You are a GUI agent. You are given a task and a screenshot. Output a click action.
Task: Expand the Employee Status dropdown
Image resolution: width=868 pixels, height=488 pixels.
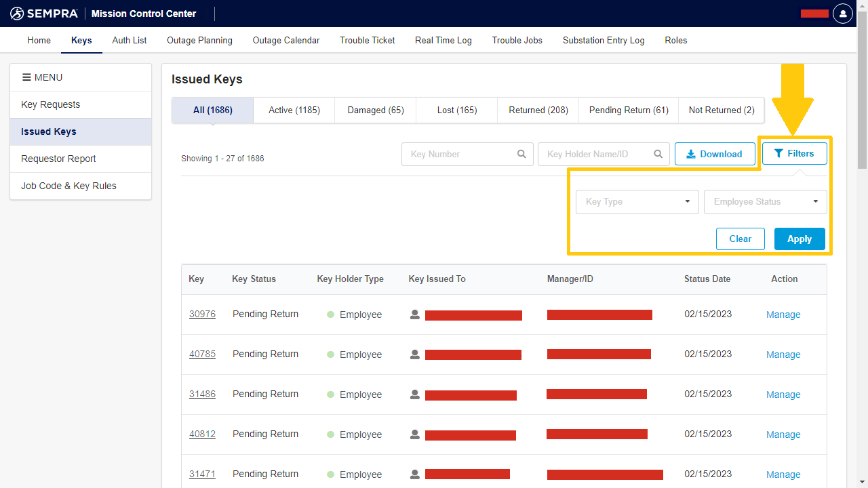click(x=765, y=202)
